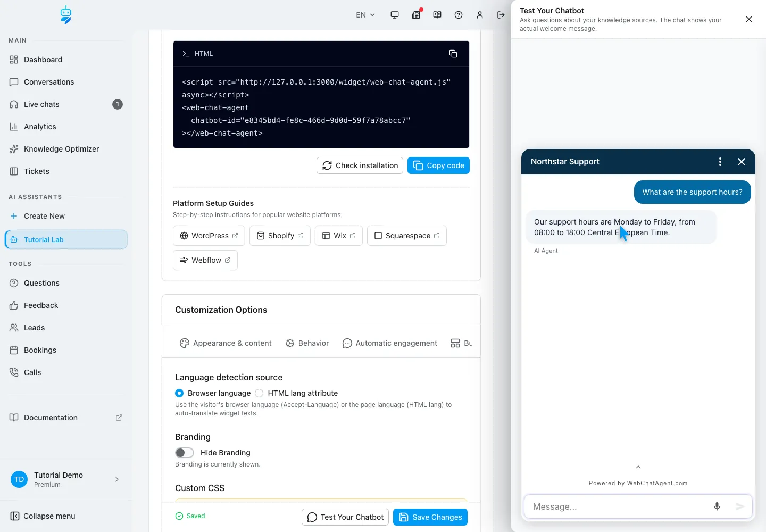
Task: Click Powered by WebChatAgent.com link
Action: 638,483
